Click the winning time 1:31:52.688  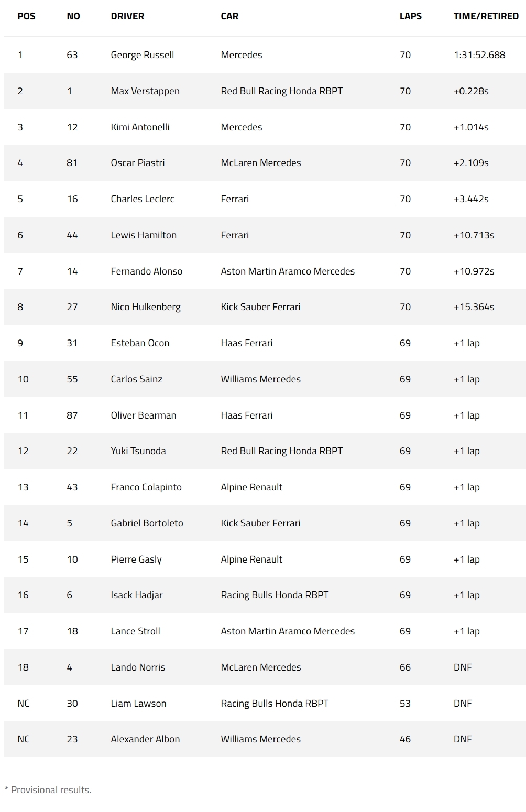(479, 55)
